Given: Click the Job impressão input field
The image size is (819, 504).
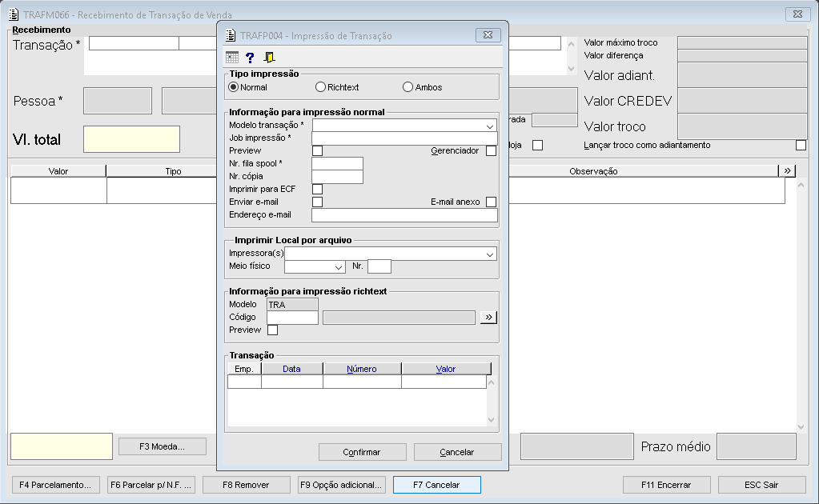Looking at the screenshot, I should (x=404, y=138).
